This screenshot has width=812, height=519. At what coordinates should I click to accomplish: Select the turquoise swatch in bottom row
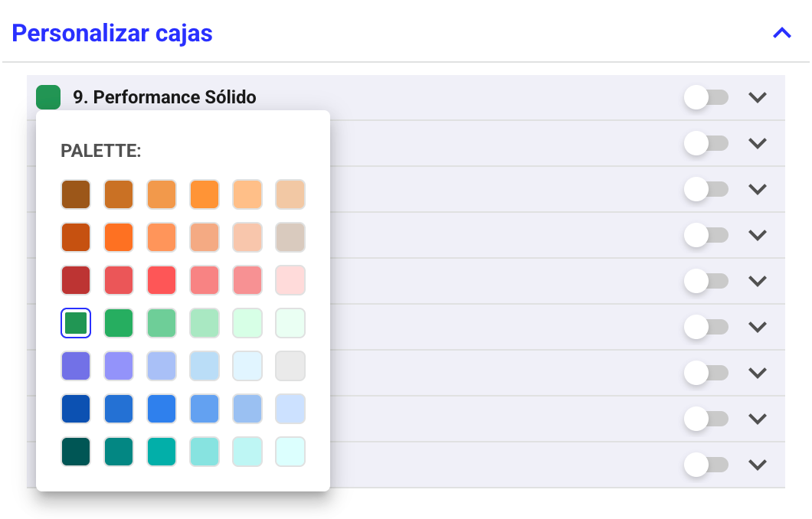(x=162, y=452)
